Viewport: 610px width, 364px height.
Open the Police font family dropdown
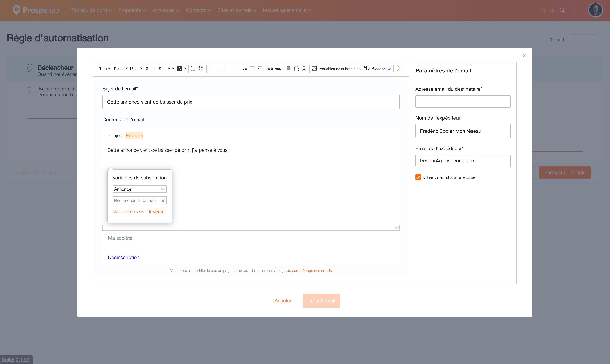coord(121,69)
